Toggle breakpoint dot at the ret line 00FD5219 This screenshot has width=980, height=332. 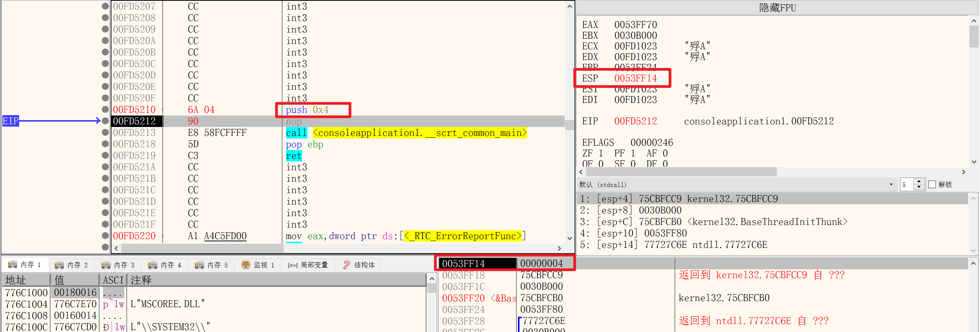point(105,156)
